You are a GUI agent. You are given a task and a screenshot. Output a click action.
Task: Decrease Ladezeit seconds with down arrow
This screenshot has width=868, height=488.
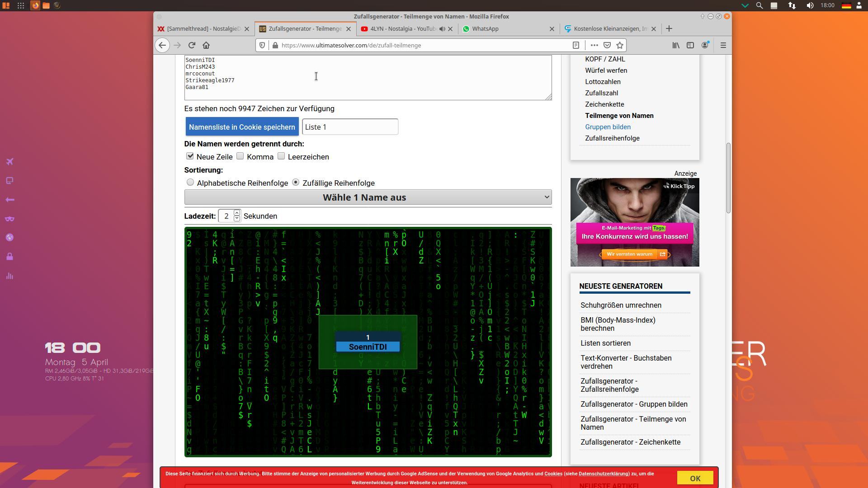[x=236, y=219]
